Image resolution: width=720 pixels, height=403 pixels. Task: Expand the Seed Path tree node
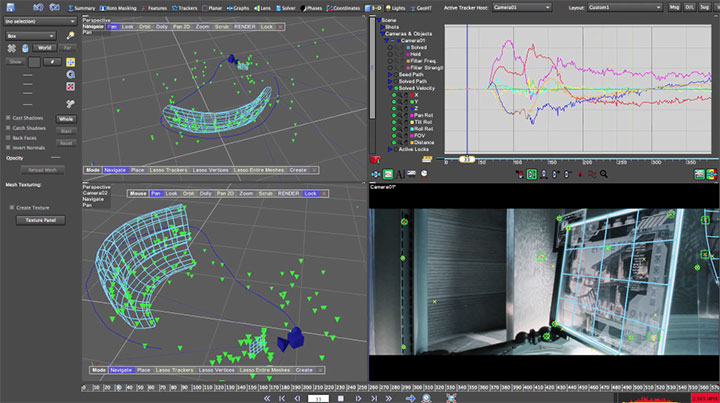390,74
